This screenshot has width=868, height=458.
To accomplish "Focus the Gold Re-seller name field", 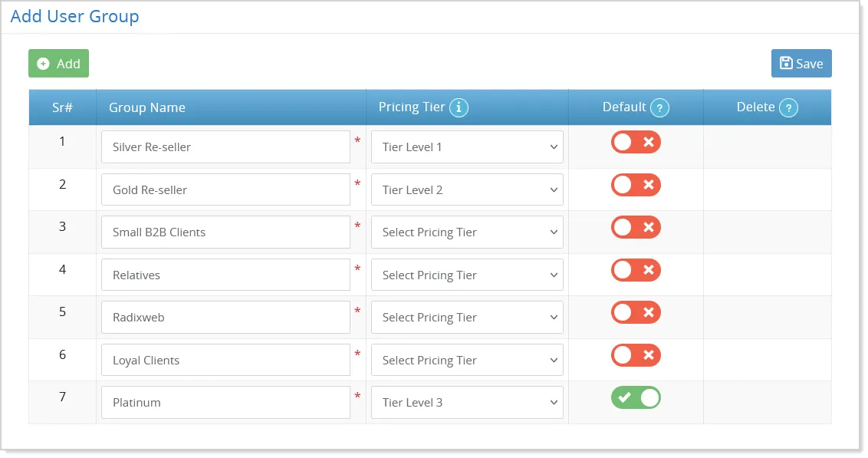I will tap(226, 190).
